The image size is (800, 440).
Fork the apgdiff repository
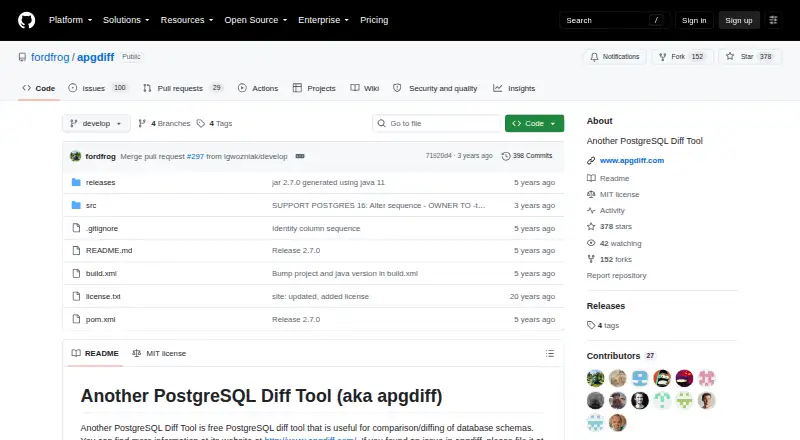tap(681, 57)
